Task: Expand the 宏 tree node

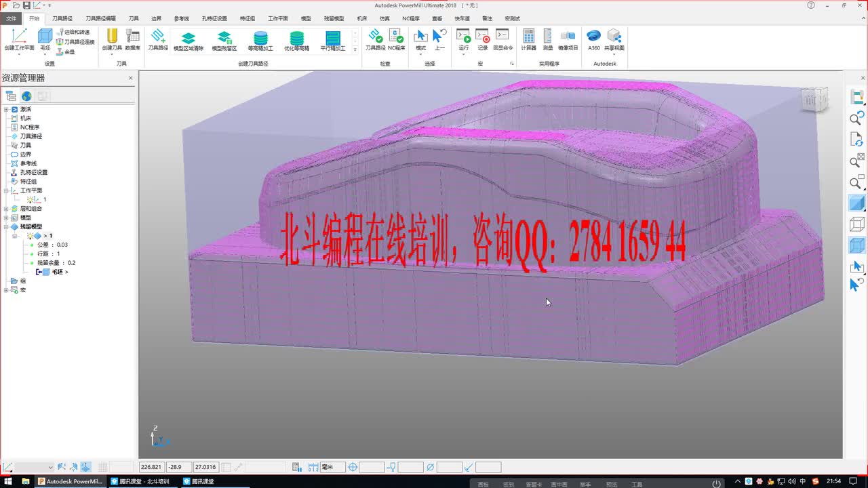Action: (6, 290)
